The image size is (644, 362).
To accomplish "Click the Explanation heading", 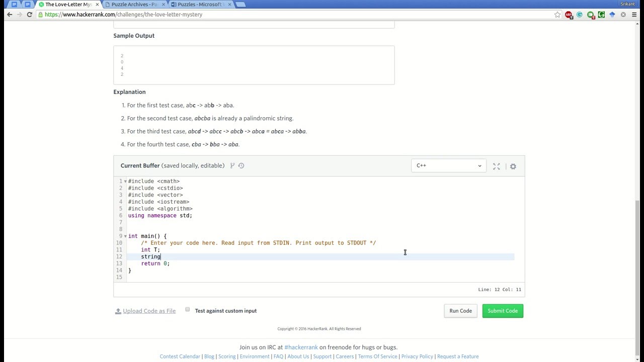I will click(x=129, y=92).
